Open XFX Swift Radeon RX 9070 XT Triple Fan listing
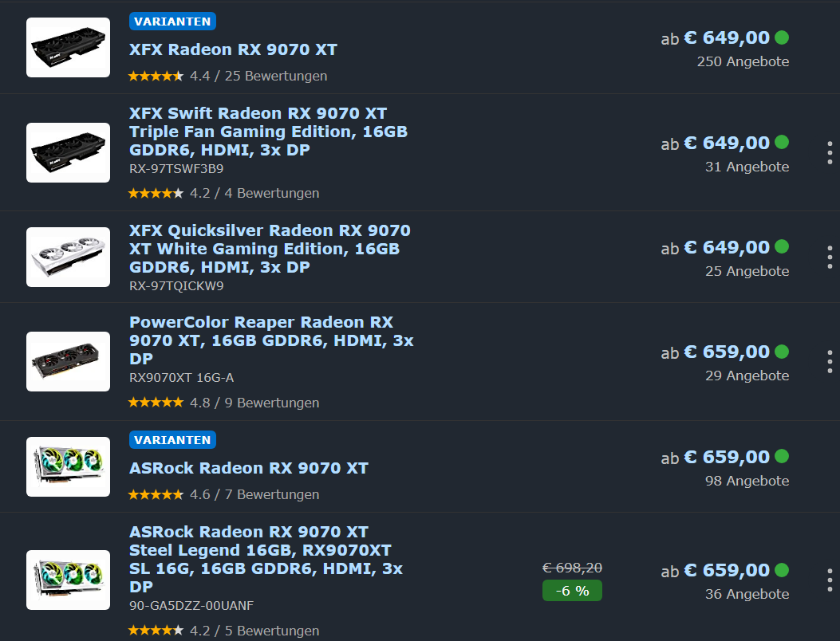This screenshot has height=641, width=840. pos(268,132)
